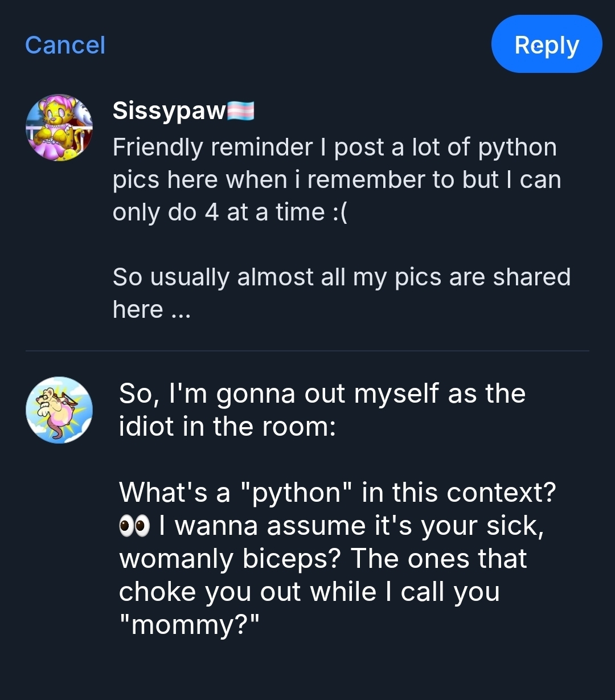
Task: Tap 'choke you out while' draft line
Action: (248, 592)
